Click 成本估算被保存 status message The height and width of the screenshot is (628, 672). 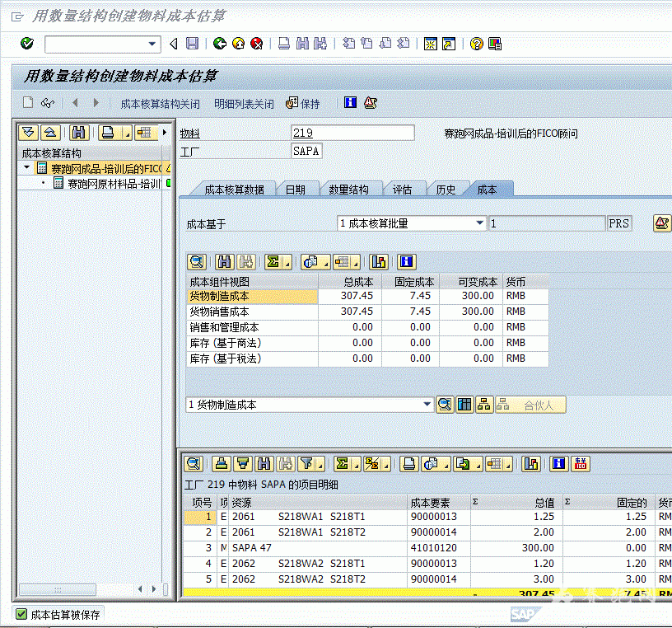click(x=66, y=615)
